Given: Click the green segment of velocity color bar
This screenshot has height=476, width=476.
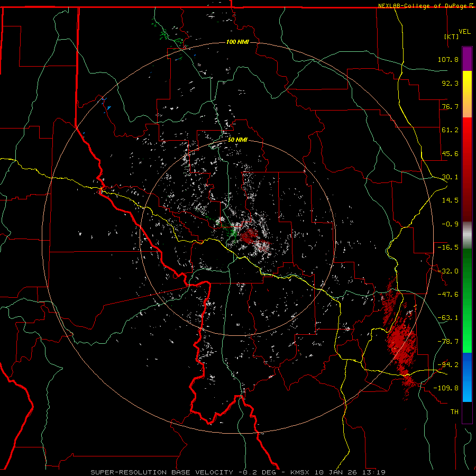Looking at the screenshot, I should (467, 300).
